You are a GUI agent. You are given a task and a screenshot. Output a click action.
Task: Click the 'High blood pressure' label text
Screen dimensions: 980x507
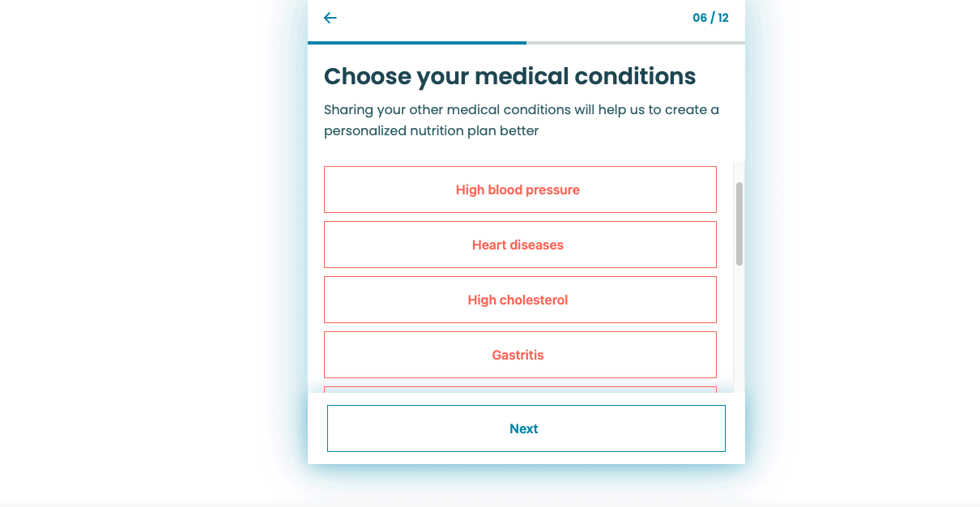518,190
